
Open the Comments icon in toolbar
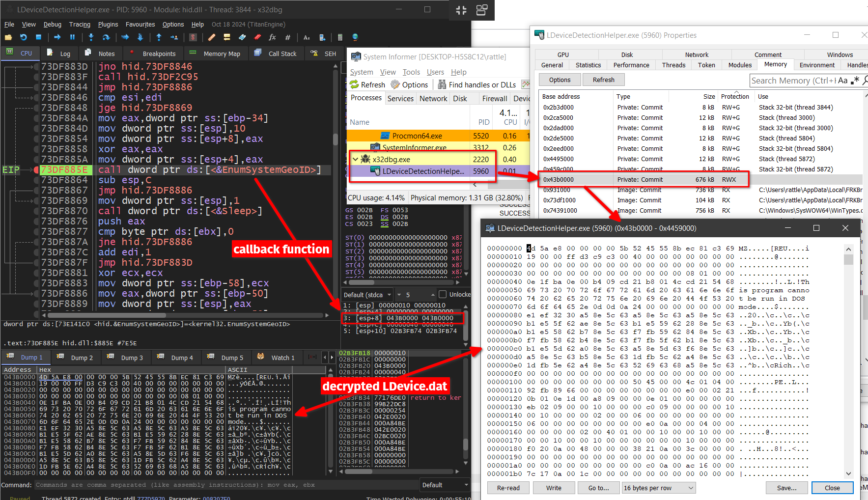point(227,37)
